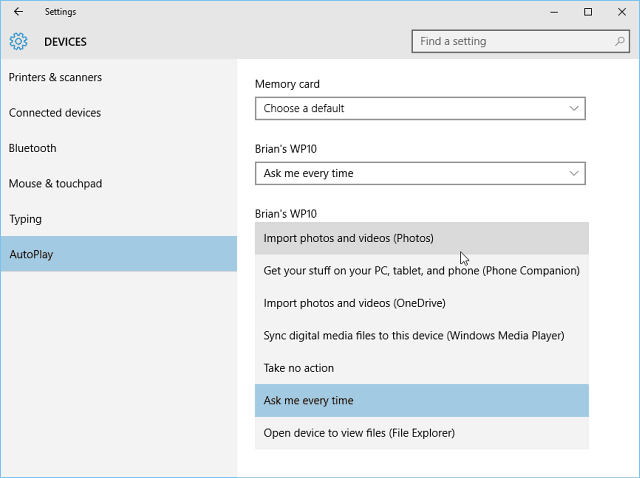The image size is (640, 478).
Task: Click the back arrow icon
Action: [18, 12]
